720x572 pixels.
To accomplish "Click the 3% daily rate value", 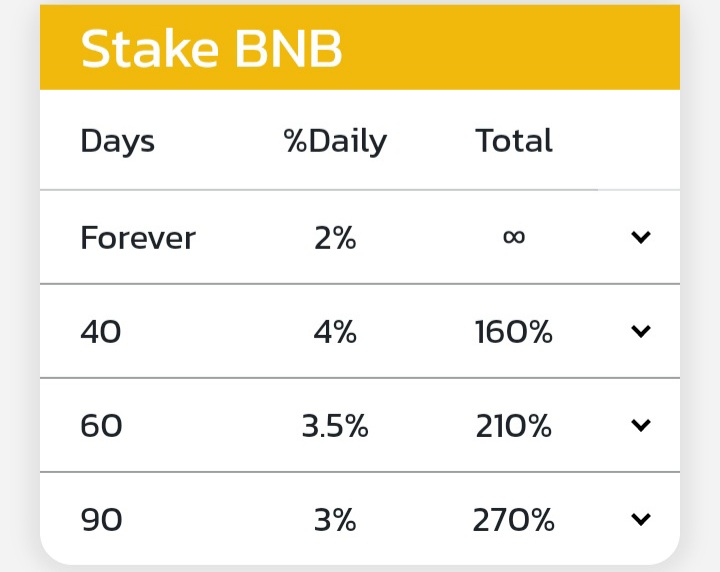I will pos(335,520).
